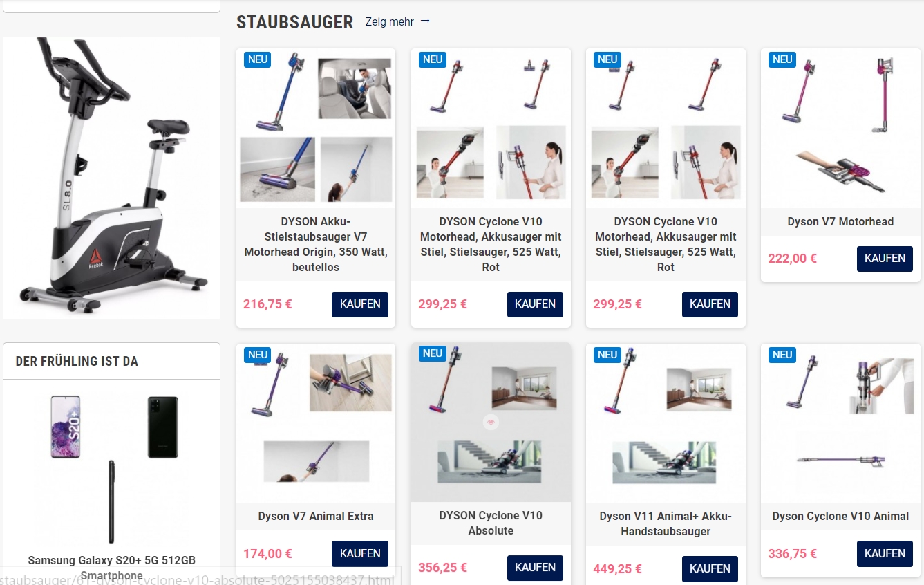Click the quick-view eye icon on DYSON Cyclone V10 Absolute

(x=491, y=422)
